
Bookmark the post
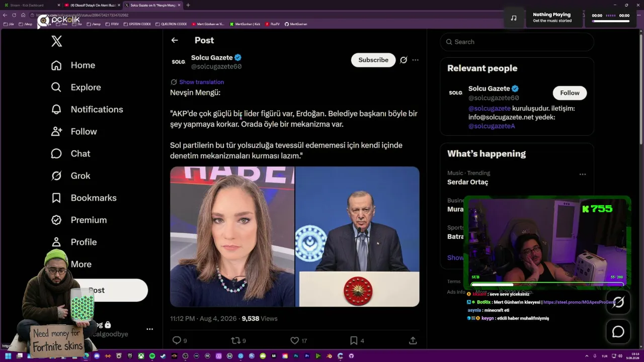point(354,340)
